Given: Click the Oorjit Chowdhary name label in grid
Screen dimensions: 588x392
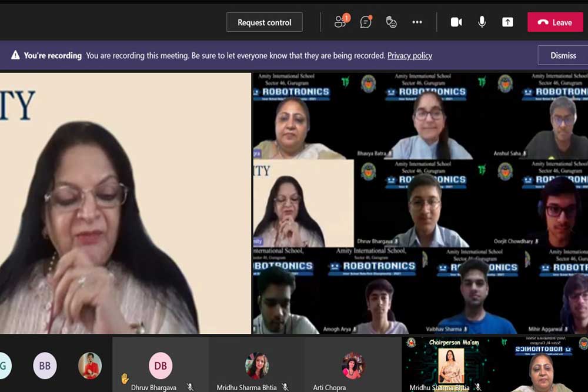Looking at the screenshot, I should pos(513,242).
